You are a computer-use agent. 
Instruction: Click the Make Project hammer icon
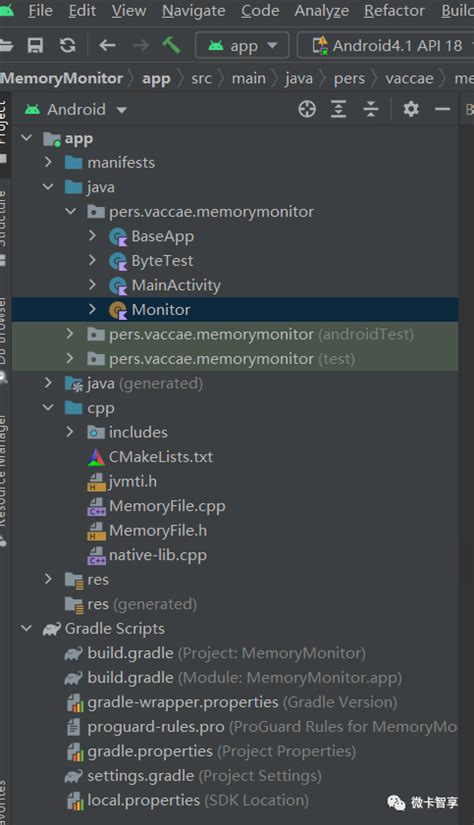tap(171, 45)
